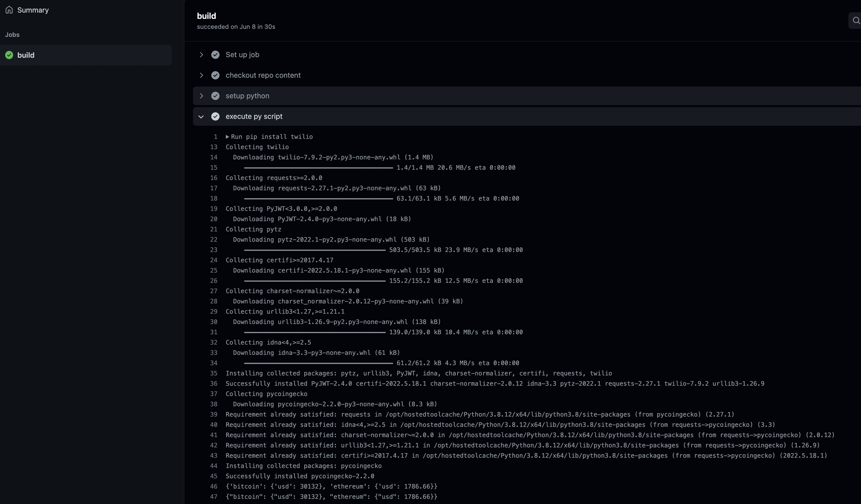Click log line number 47

click(214, 497)
